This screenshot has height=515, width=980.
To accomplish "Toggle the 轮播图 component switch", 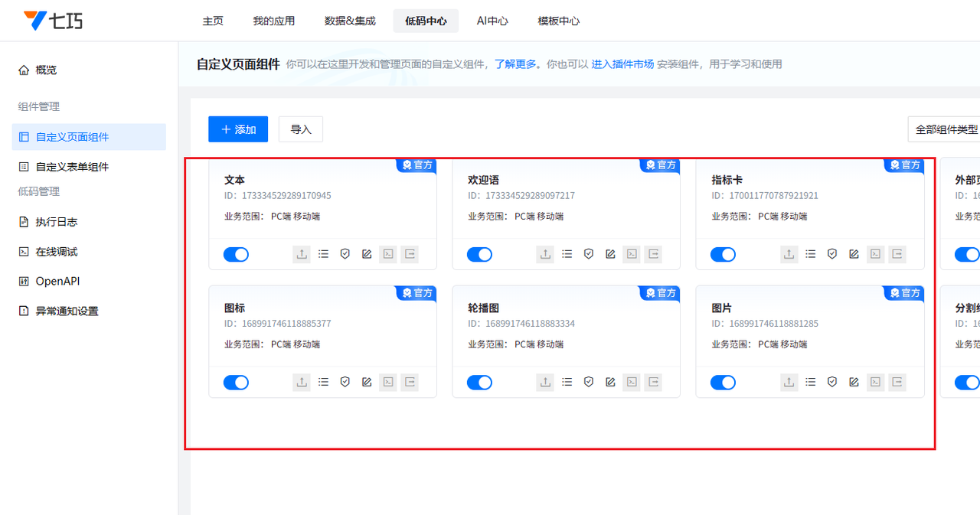I will (x=479, y=382).
